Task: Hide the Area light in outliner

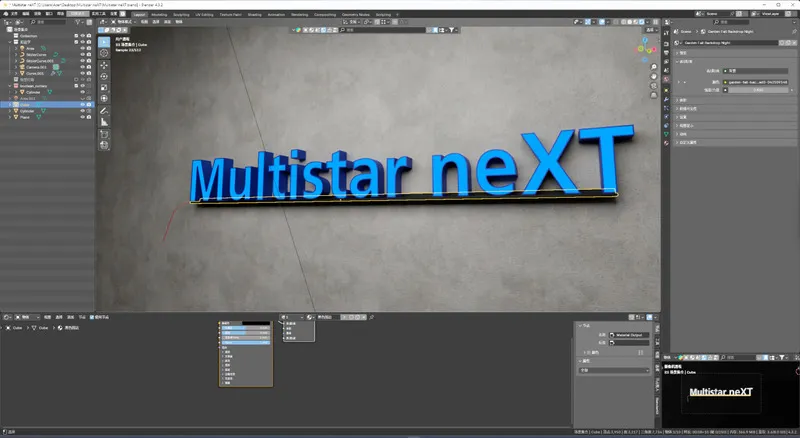Action: click(x=82, y=48)
